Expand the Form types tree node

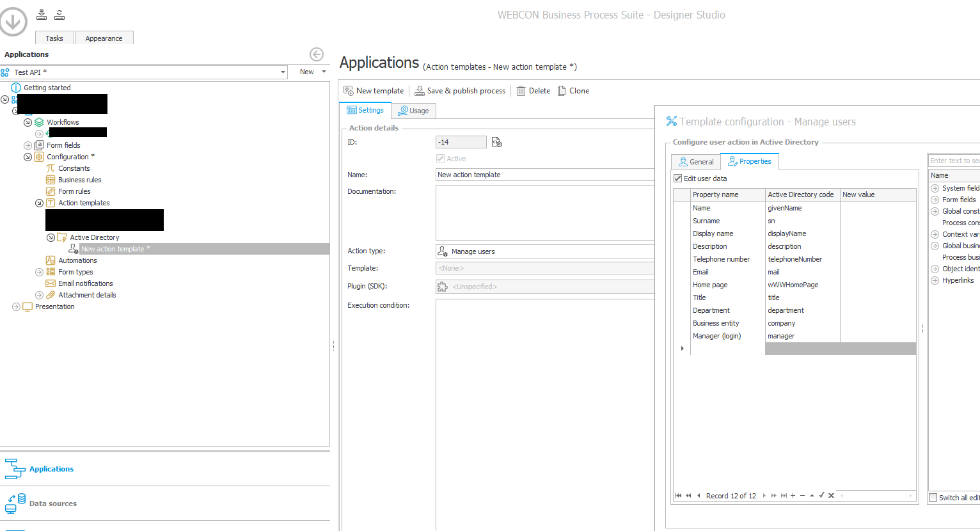pos(39,272)
